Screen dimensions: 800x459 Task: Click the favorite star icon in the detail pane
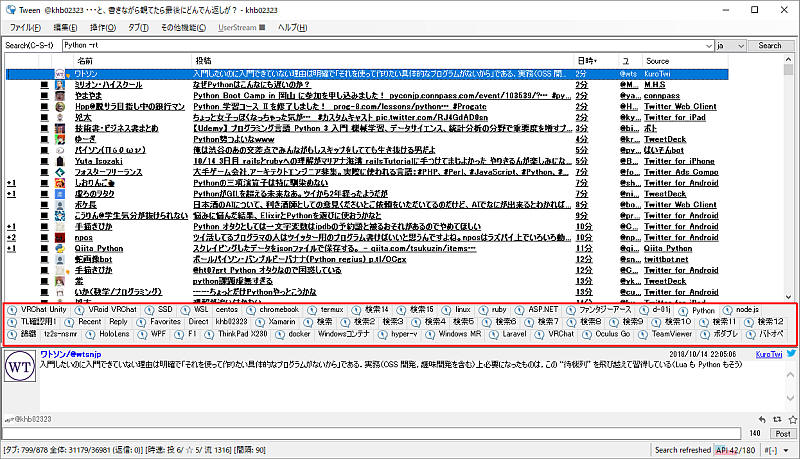click(792, 419)
